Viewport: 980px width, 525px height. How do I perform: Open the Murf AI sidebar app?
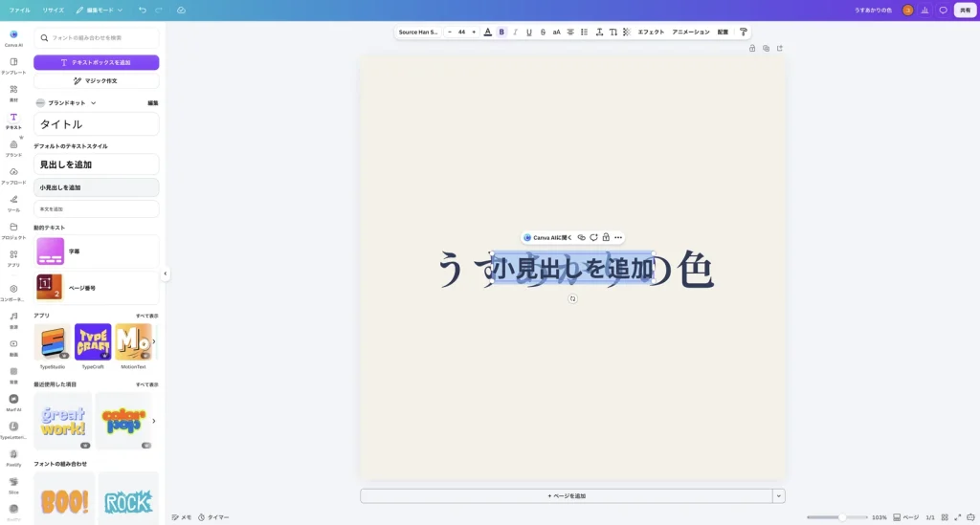pos(13,402)
